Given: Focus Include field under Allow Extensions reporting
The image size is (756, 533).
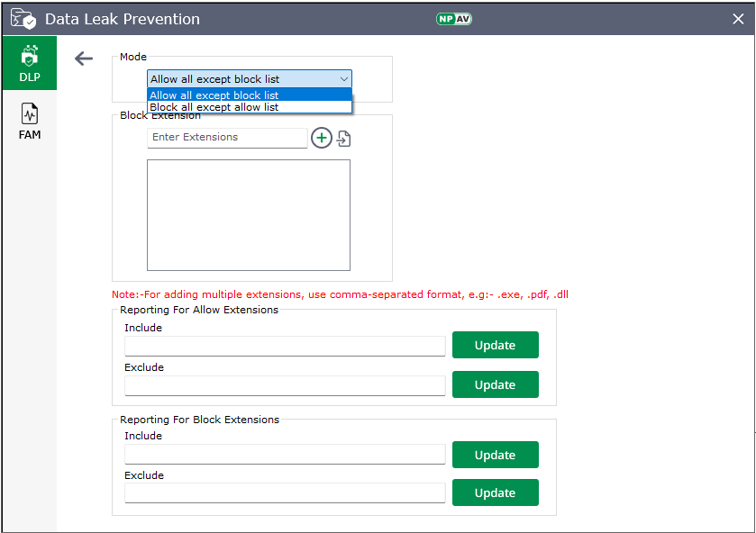Looking at the screenshot, I should 285,346.
